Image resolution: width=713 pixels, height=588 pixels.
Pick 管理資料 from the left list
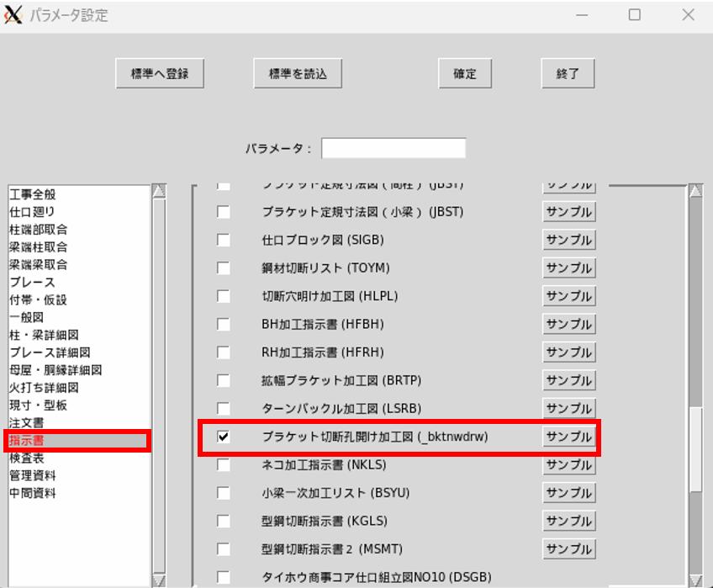point(33,475)
